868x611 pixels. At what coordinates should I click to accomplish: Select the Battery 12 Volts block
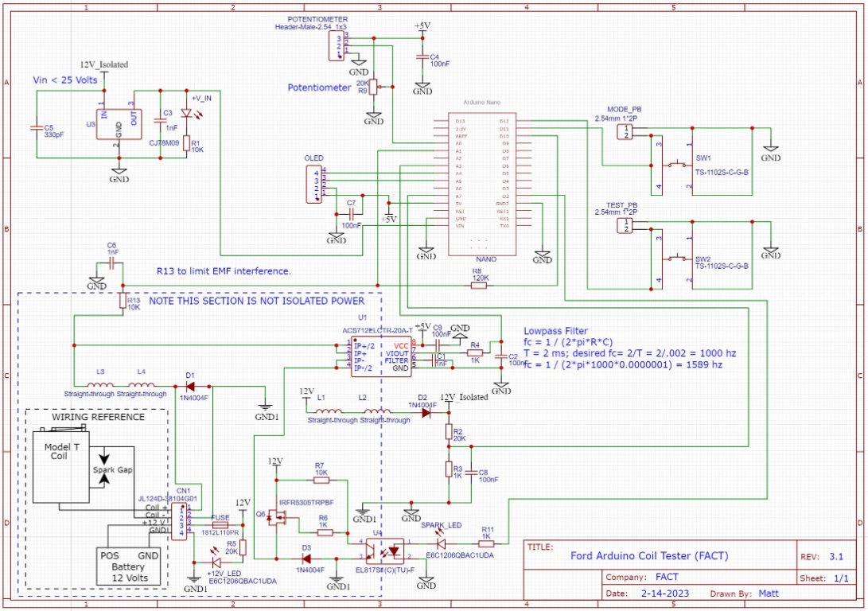point(127,565)
